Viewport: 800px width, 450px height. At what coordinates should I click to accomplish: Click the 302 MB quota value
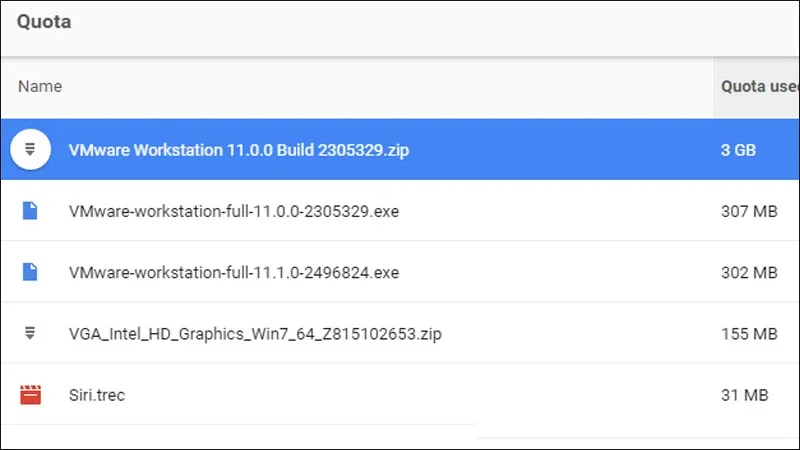(x=749, y=272)
